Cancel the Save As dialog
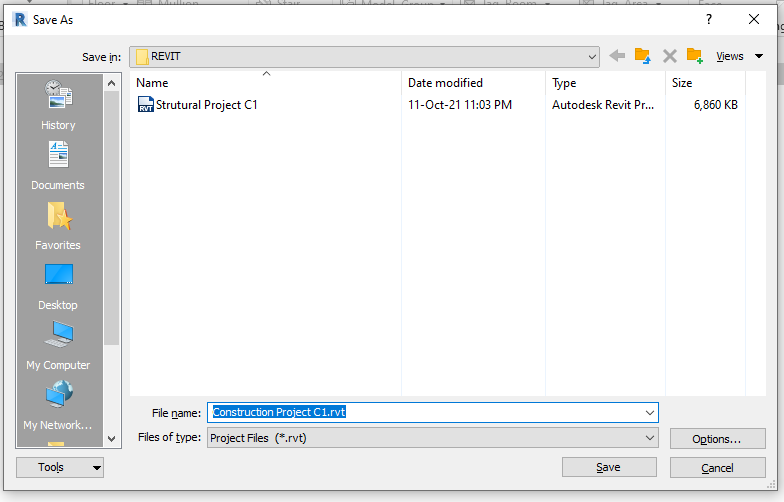784x502 pixels. tap(718, 468)
